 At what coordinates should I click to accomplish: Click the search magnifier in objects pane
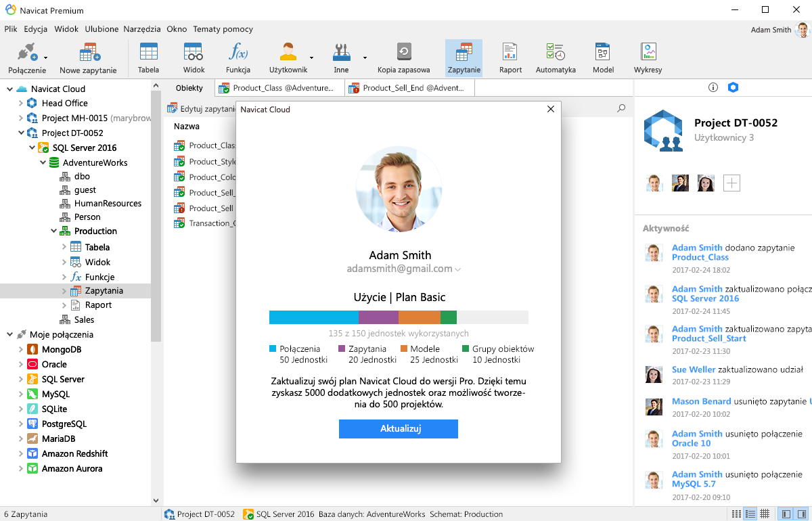(621, 108)
